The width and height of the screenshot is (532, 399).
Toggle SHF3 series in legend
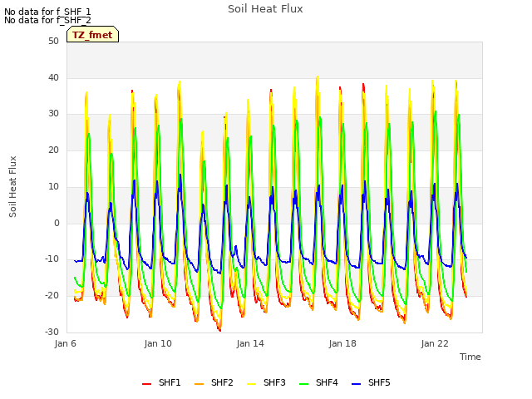click(266, 382)
